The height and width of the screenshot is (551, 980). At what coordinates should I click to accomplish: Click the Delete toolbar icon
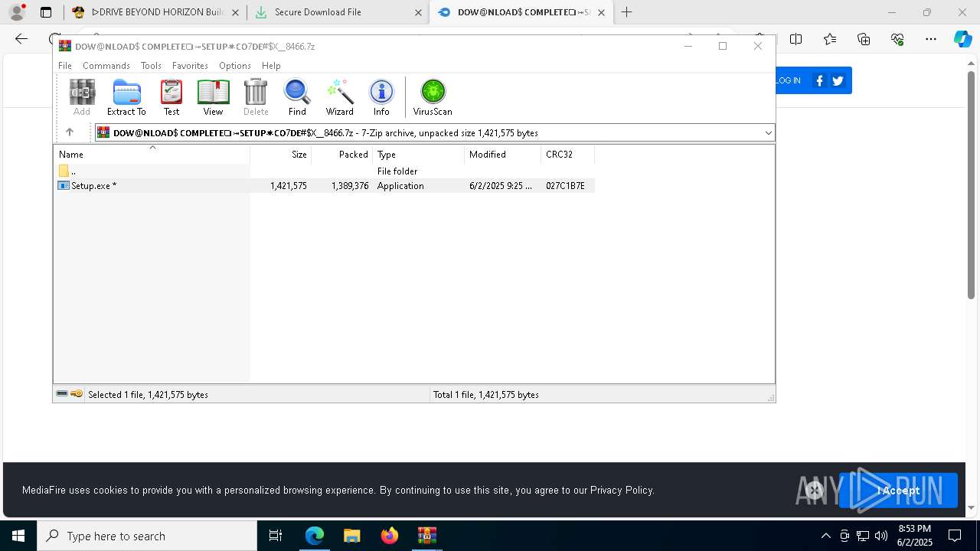[x=256, y=97]
